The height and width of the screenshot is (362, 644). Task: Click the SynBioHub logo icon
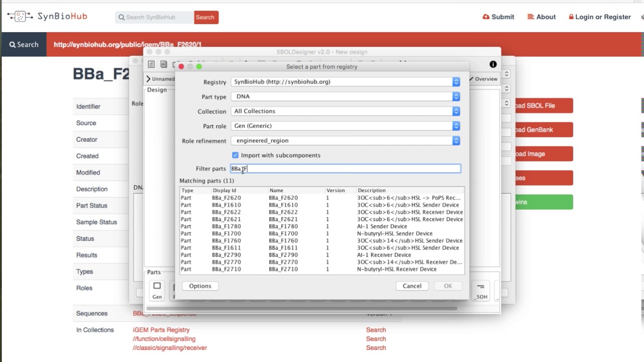pyautogui.click(x=20, y=17)
